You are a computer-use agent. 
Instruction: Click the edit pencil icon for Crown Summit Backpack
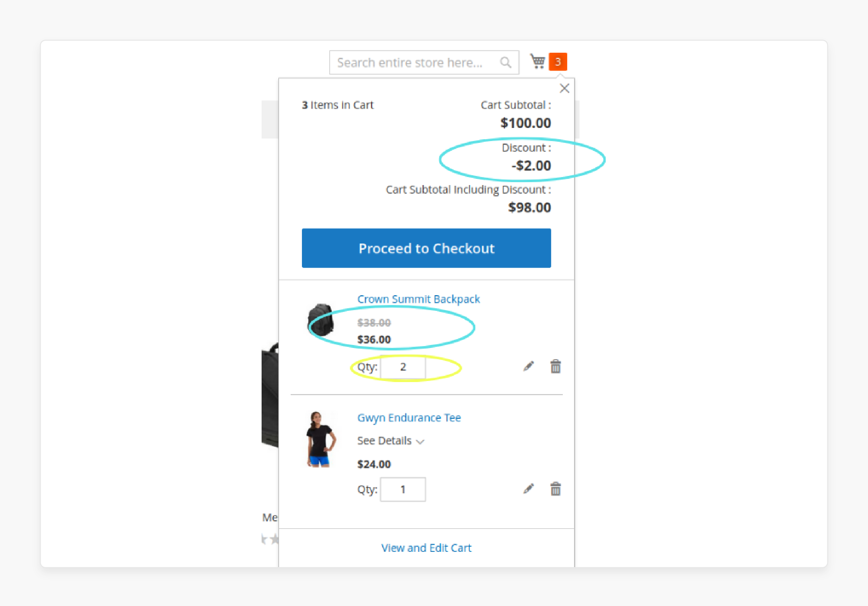pos(528,366)
